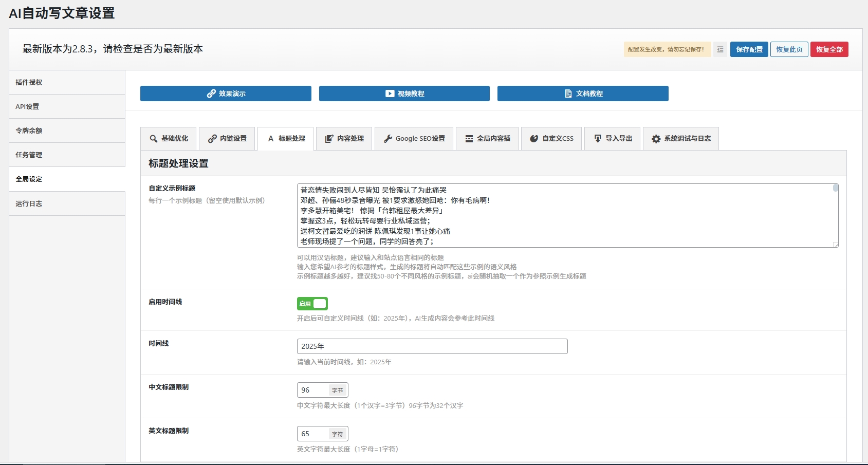Click the expand-all icon beside 保存配置
868x465 pixels.
(x=720, y=49)
